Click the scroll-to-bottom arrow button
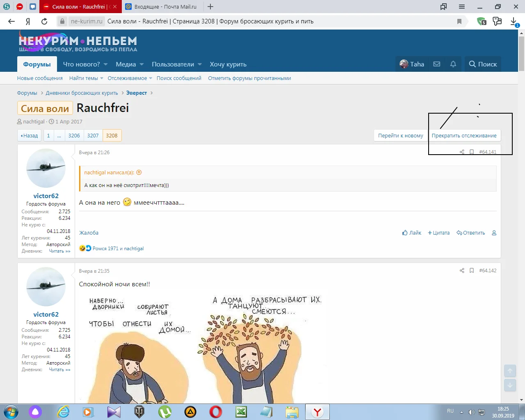This screenshot has width=525, height=420. pos(510,385)
